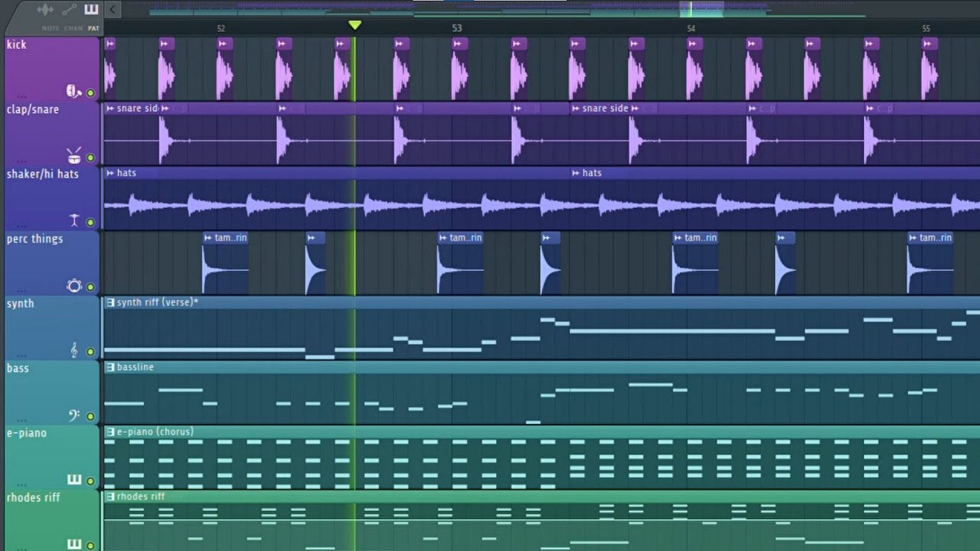Click the keyboard icon on e-piano track
This screenshot has height=551, width=980.
click(x=74, y=480)
